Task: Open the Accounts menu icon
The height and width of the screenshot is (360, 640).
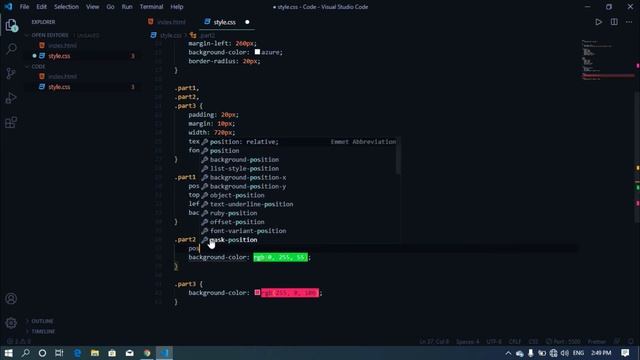Action: point(11,299)
